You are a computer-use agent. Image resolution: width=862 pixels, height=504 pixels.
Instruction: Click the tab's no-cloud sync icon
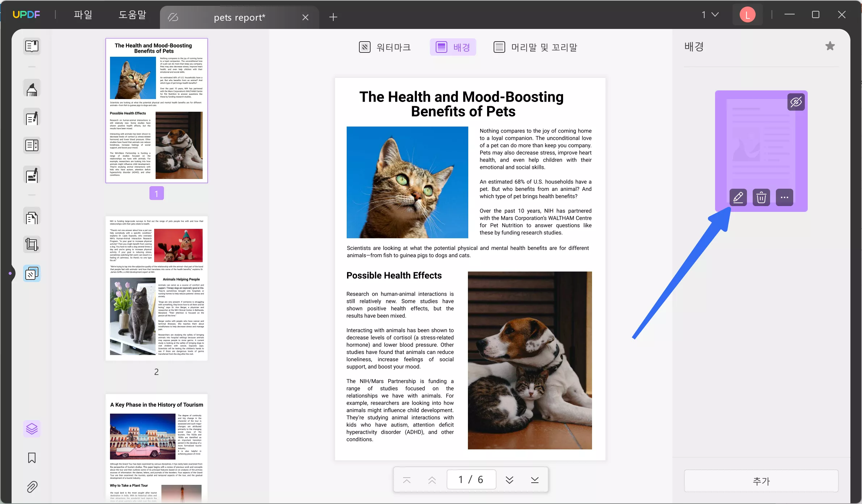173,17
